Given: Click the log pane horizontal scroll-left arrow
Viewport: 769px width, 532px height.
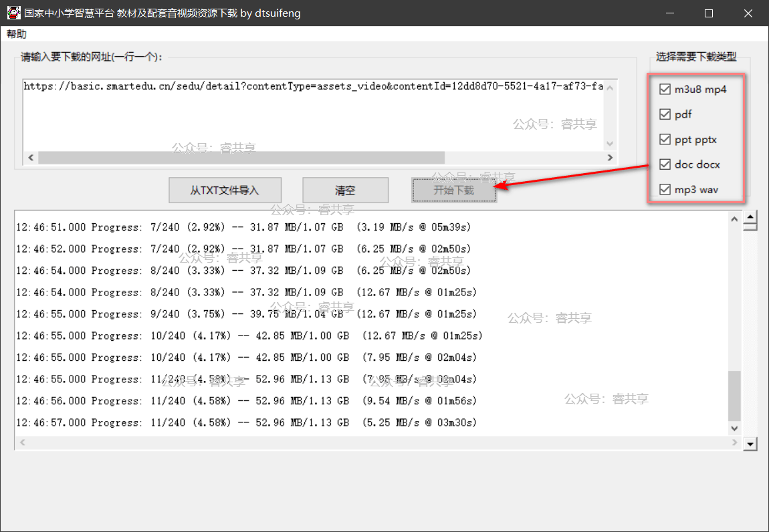Looking at the screenshot, I should coord(23,442).
